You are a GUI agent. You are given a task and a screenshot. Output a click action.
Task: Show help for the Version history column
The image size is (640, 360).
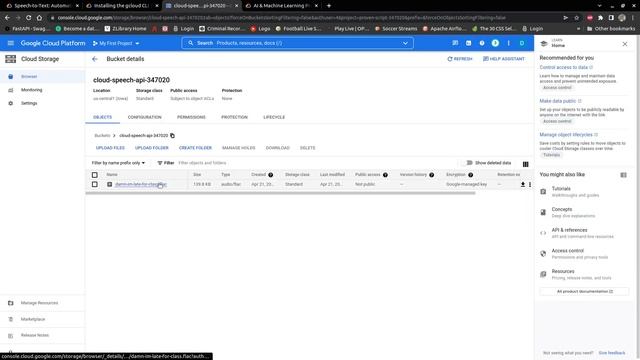(x=431, y=175)
